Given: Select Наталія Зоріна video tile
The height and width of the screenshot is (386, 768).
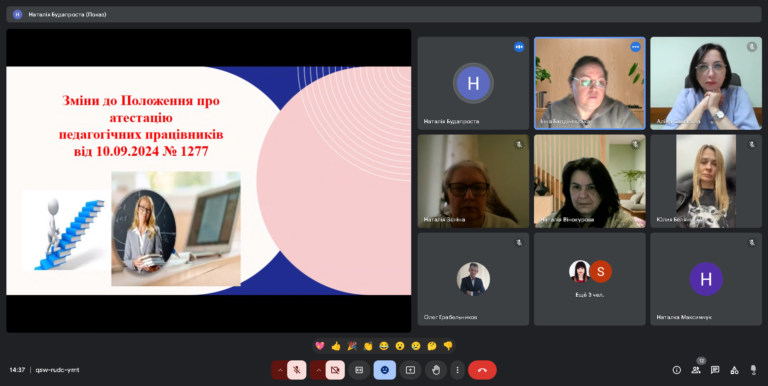Looking at the screenshot, I should (473, 181).
